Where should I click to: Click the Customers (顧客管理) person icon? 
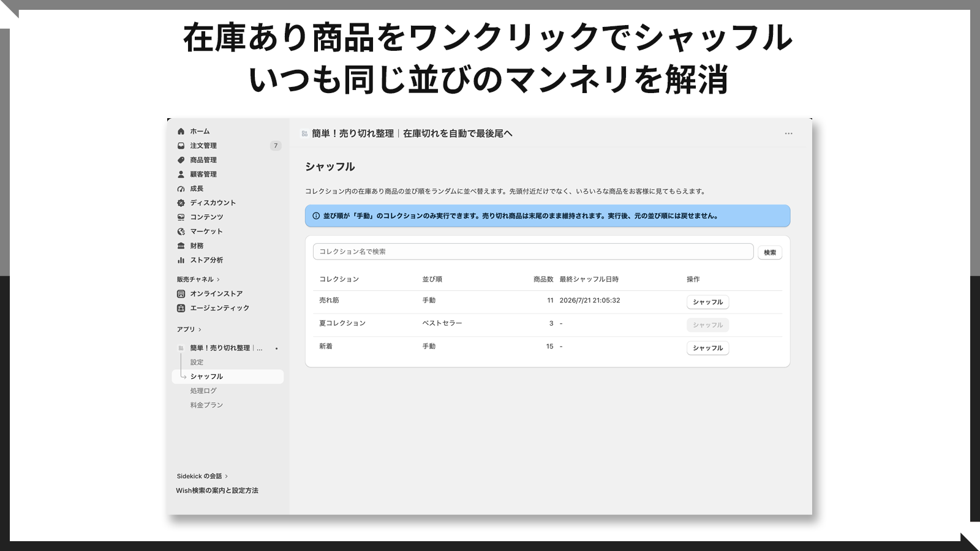coord(181,174)
